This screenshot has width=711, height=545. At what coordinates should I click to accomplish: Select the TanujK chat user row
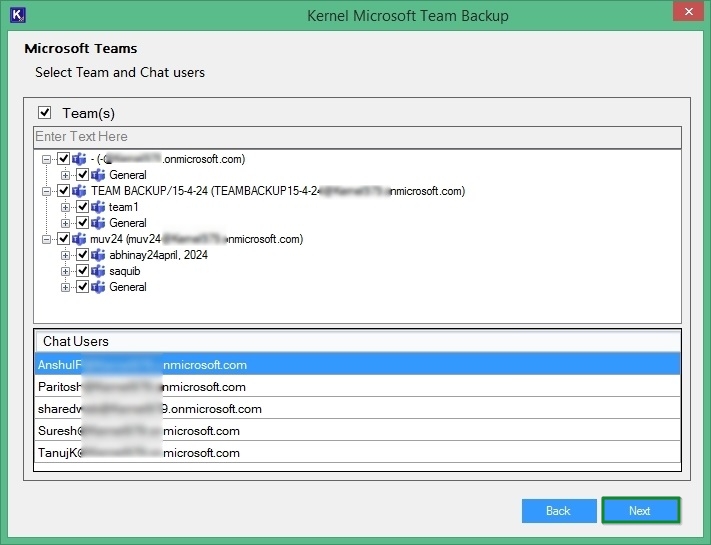(x=357, y=453)
